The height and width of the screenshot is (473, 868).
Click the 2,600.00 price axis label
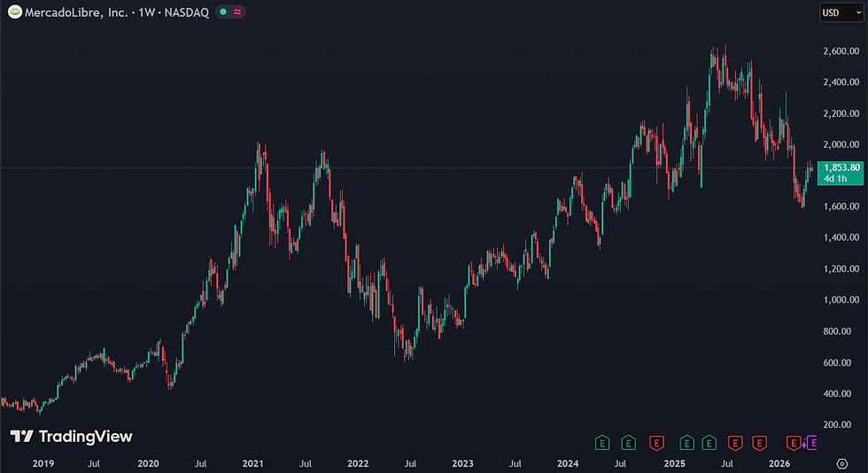tap(841, 51)
